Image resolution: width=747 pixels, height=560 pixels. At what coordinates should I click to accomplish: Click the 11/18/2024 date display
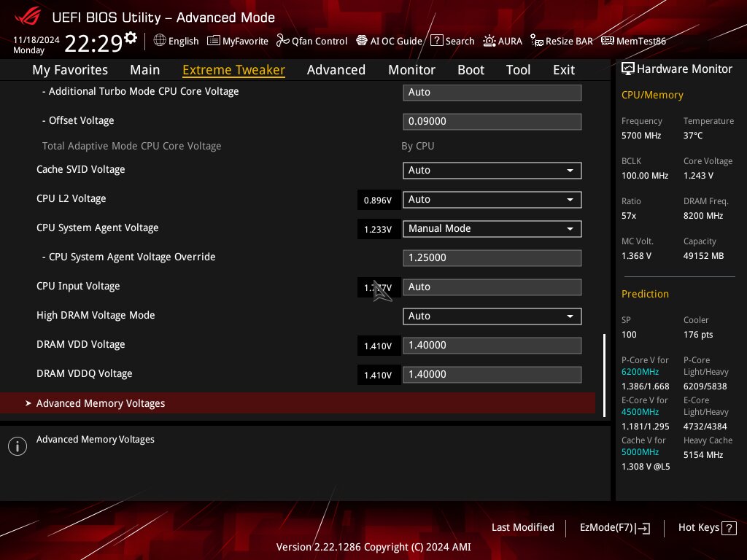click(x=36, y=39)
